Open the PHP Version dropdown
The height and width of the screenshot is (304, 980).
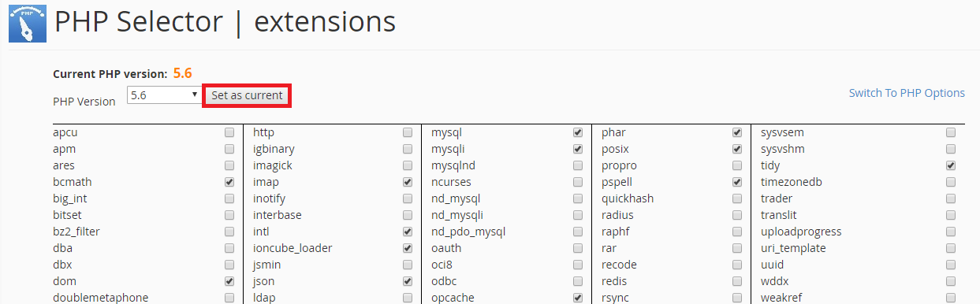[x=164, y=95]
